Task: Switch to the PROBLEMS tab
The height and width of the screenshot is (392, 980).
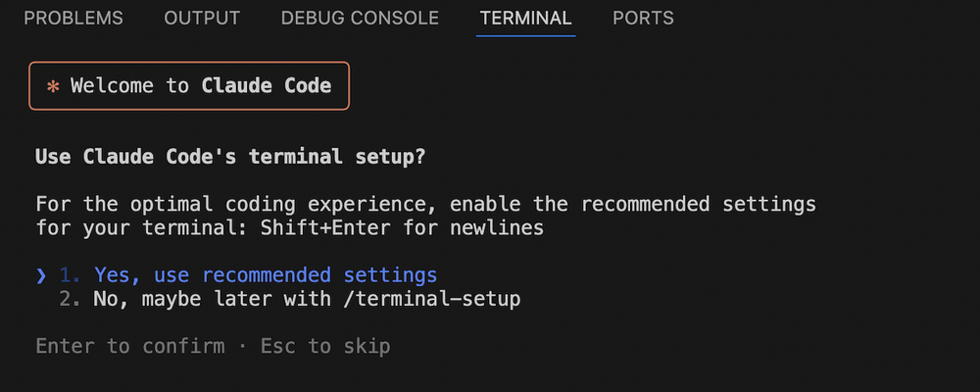Action: click(73, 19)
